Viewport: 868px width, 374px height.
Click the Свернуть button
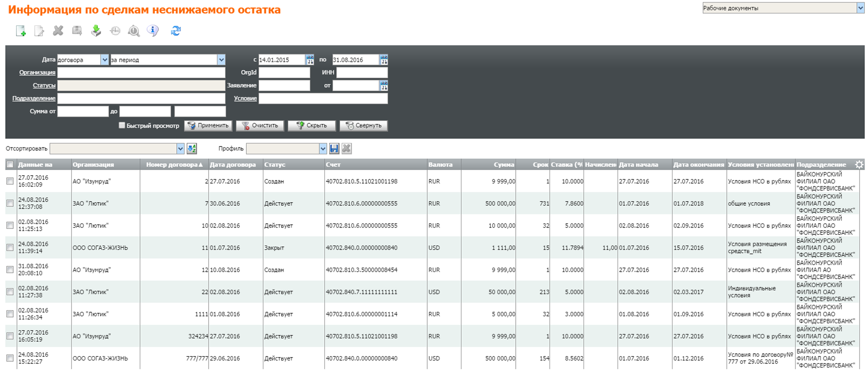coord(364,126)
